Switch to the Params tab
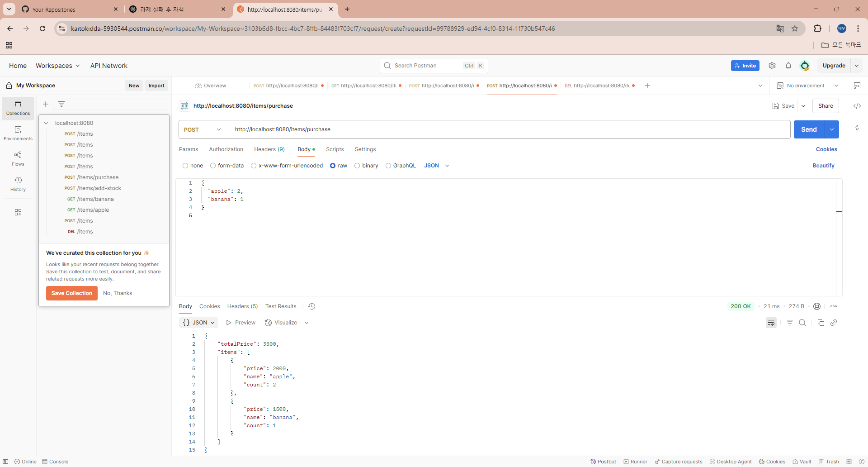868x467 pixels. click(189, 149)
